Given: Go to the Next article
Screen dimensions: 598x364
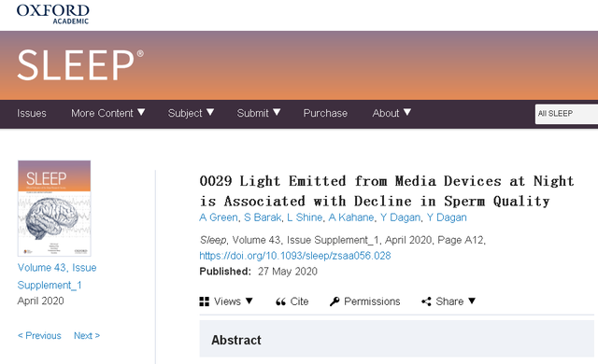Looking at the screenshot, I should pos(87,335).
